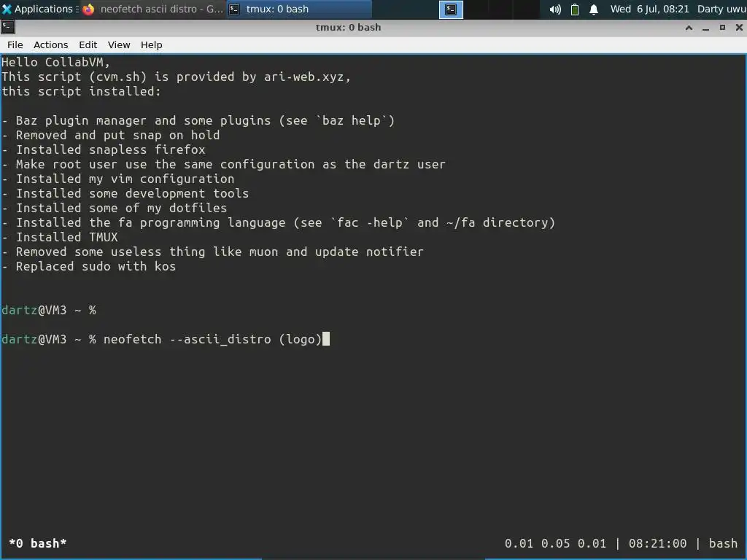Image resolution: width=747 pixels, height=560 pixels.
Task: Click the 'Installed snapless firefox' line
Action: (x=104, y=149)
